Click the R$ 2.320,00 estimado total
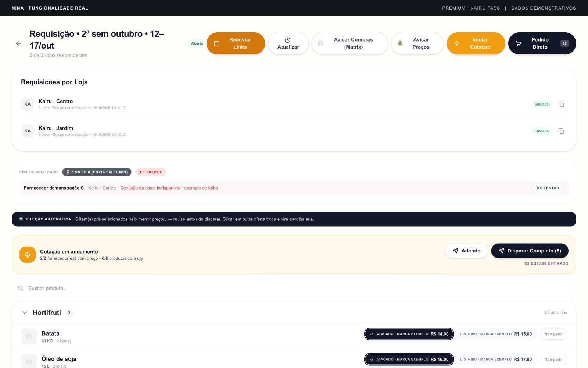588x368 pixels. tap(546, 263)
